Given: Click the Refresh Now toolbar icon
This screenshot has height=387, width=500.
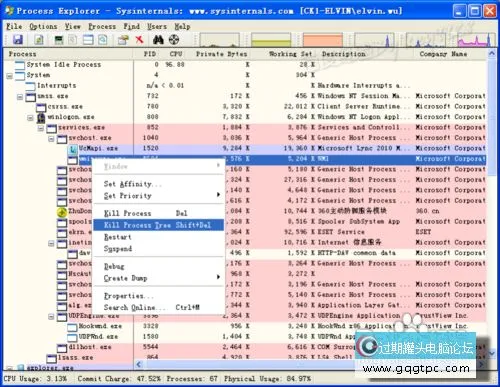Looking at the screenshot, I should click(x=39, y=40).
